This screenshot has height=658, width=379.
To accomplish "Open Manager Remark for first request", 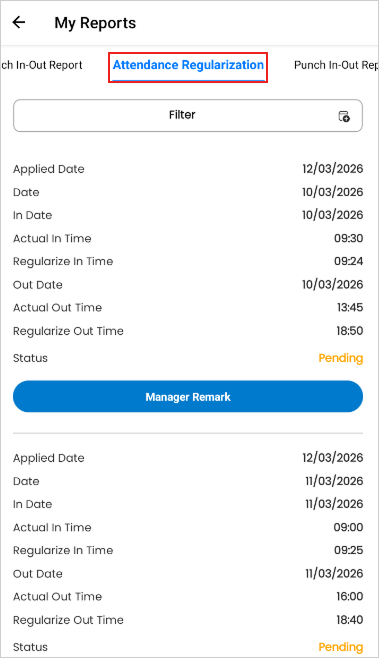I will tap(188, 397).
